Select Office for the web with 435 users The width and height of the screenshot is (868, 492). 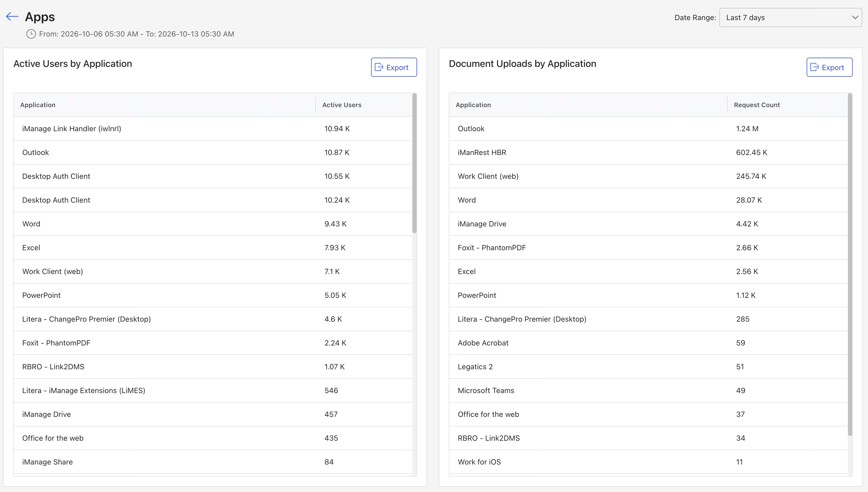213,438
